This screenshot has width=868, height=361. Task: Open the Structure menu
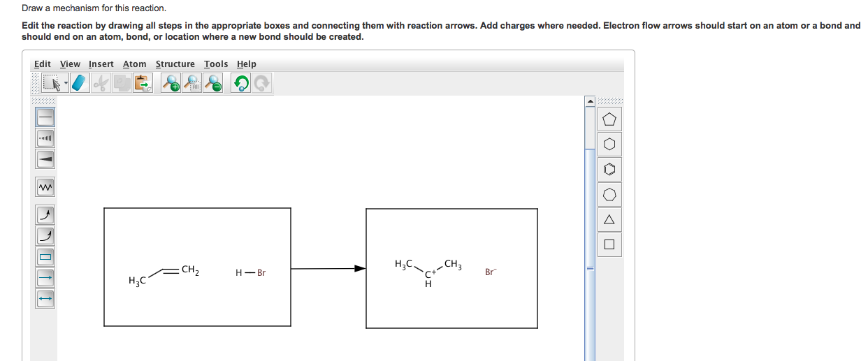[175, 64]
